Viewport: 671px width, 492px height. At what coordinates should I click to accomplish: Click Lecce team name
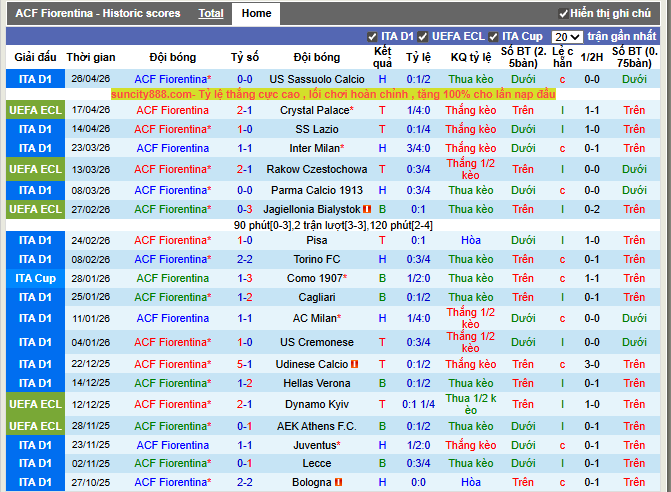(317, 463)
